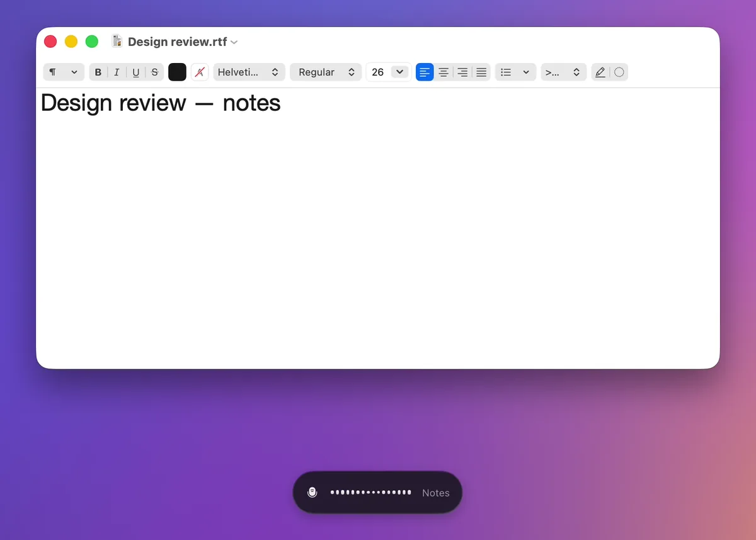The width and height of the screenshot is (756, 540).
Task: Click the dashed circle toolbar icon
Action: click(x=619, y=72)
